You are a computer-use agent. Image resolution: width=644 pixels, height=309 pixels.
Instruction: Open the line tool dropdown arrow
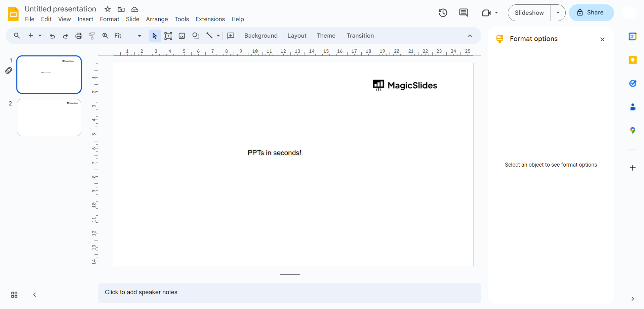pyautogui.click(x=218, y=36)
